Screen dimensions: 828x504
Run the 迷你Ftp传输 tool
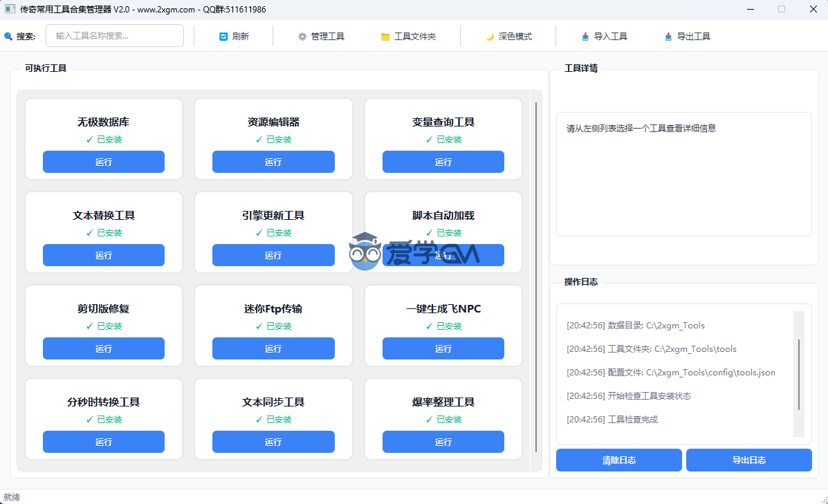click(x=273, y=348)
